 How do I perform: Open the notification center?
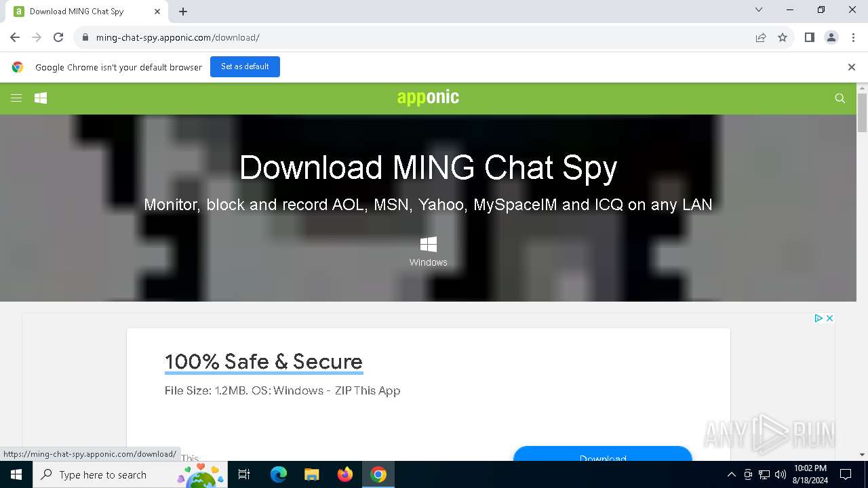(x=846, y=474)
